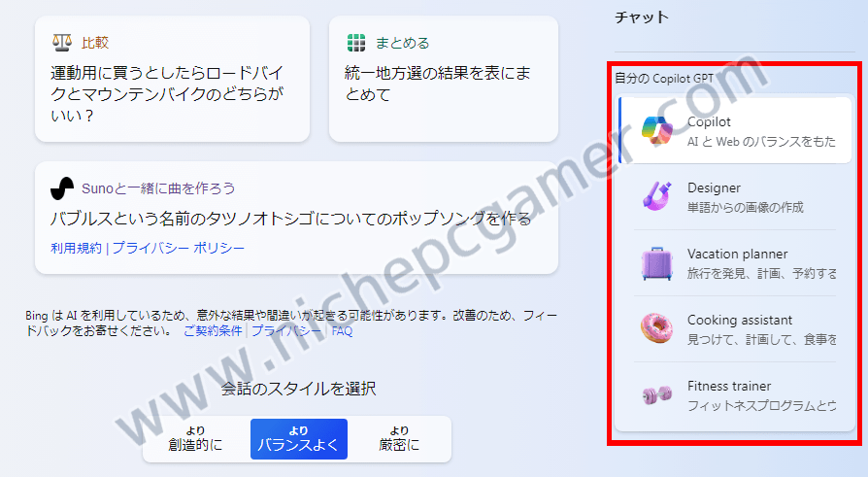Click the purple Designer paintbrush icon

point(657,196)
